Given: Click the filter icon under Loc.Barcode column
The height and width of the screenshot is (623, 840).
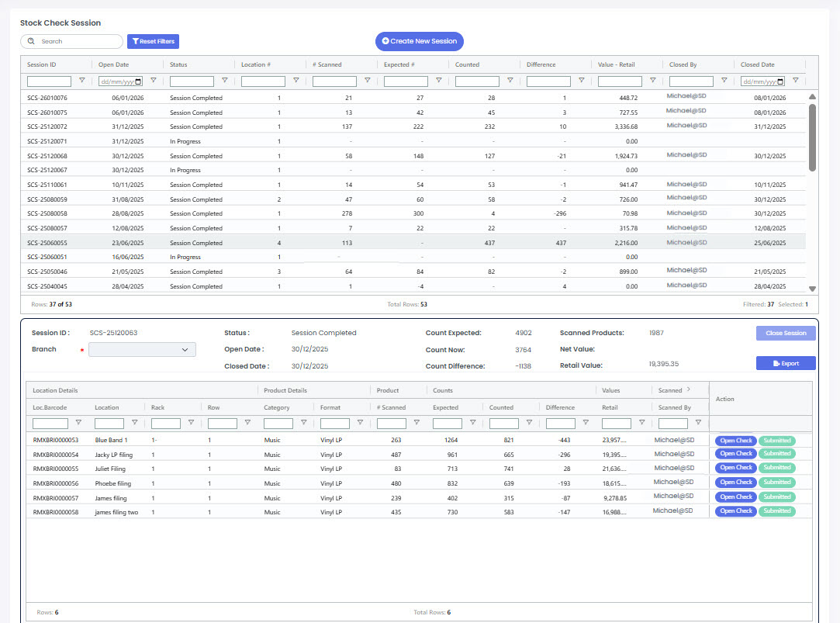Looking at the screenshot, I should [x=79, y=423].
